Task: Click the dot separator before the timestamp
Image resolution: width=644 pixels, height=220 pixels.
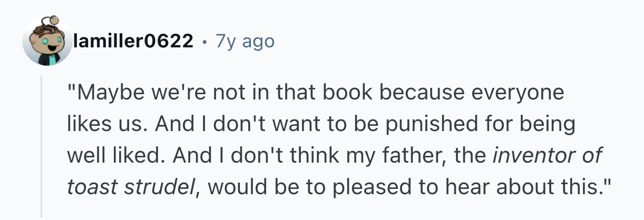Action: coord(204,41)
